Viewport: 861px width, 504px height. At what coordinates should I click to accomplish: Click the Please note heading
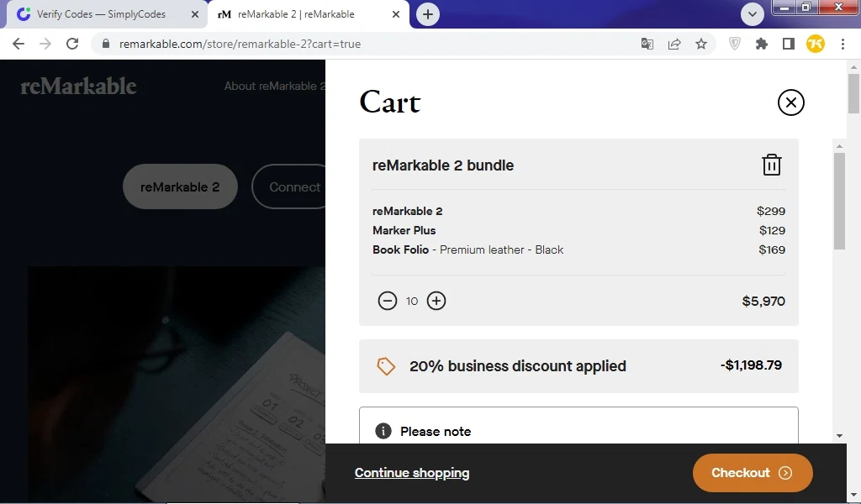tap(436, 432)
